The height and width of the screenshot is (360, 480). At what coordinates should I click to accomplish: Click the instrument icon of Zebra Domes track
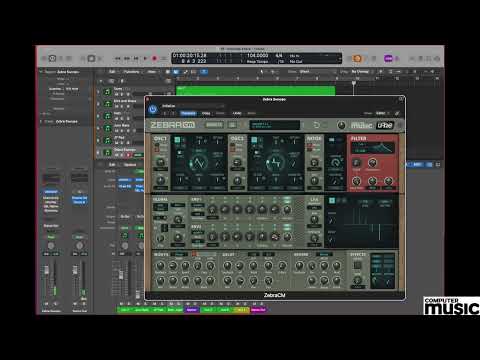107,153
